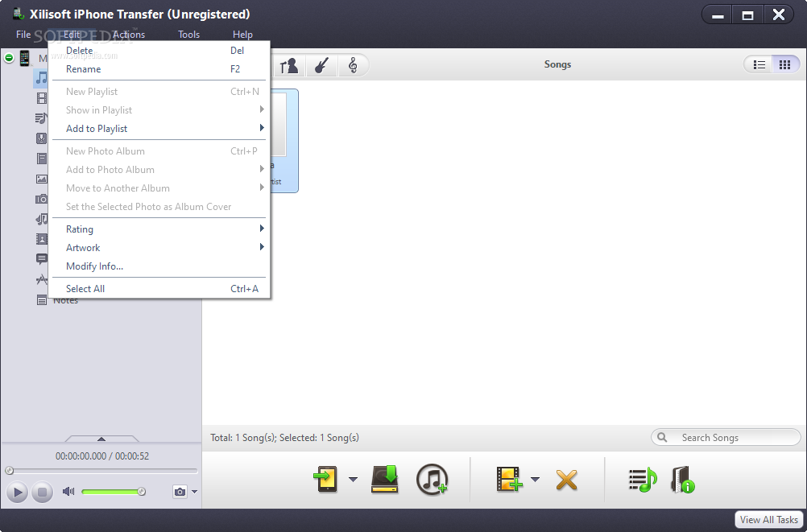Click View All Tasks button

pyautogui.click(x=769, y=520)
